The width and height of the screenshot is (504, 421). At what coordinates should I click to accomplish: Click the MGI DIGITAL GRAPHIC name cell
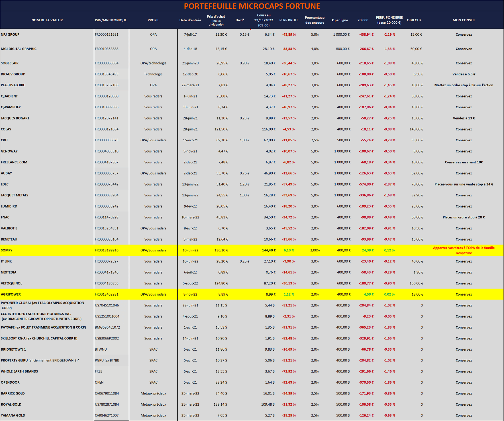click(x=19, y=49)
